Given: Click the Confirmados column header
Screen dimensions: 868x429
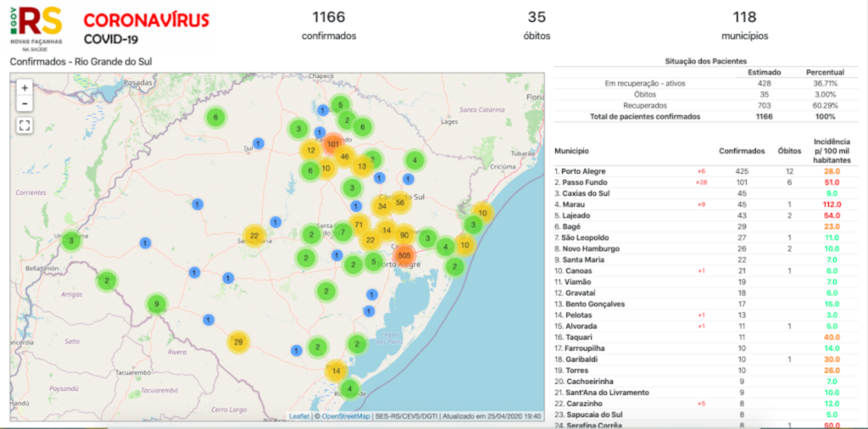Looking at the screenshot, I should (x=743, y=150).
